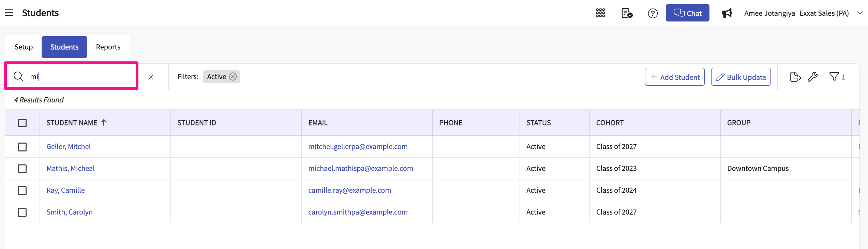Open the help question mark icon
Viewport: 868px width, 249px height.
[x=653, y=13]
